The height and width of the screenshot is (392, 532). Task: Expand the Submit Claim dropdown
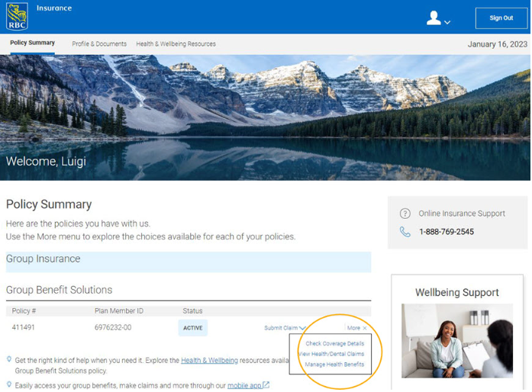(x=284, y=328)
